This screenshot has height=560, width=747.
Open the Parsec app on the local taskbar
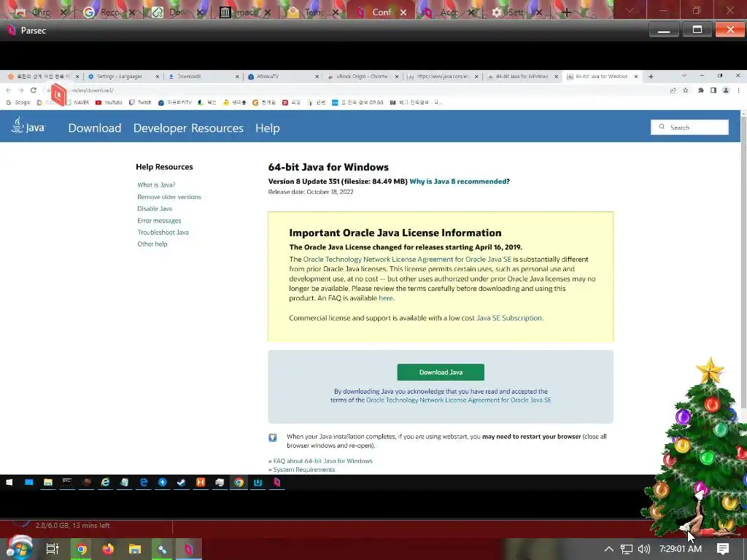pyautogui.click(x=189, y=549)
